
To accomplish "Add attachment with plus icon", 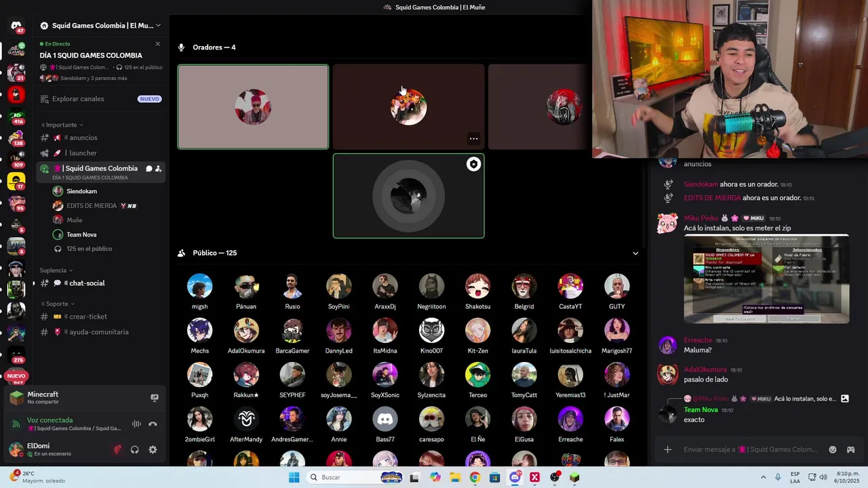I will [667, 449].
